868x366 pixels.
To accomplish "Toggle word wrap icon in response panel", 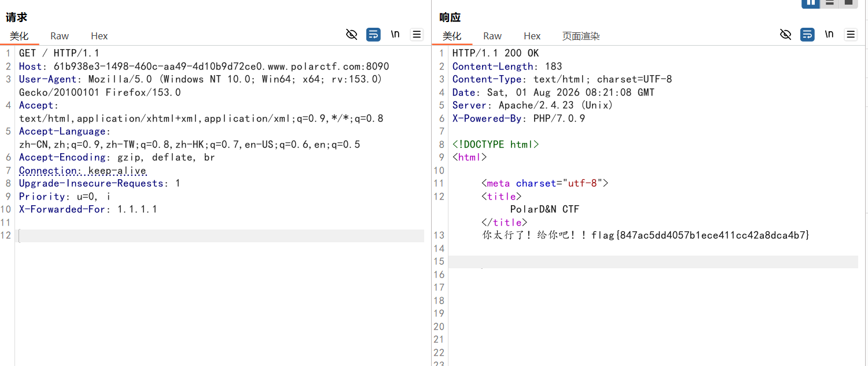I will click(x=807, y=35).
